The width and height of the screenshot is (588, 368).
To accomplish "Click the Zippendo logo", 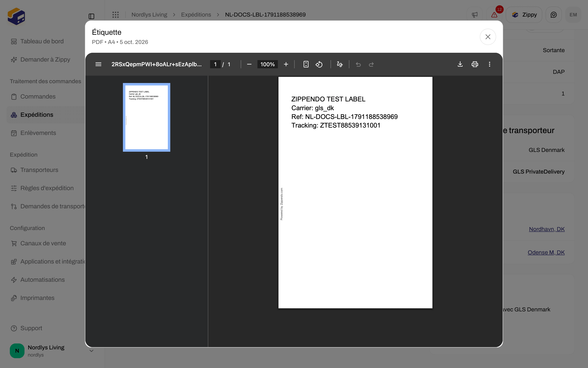I will pyautogui.click(x=16, y=16).
